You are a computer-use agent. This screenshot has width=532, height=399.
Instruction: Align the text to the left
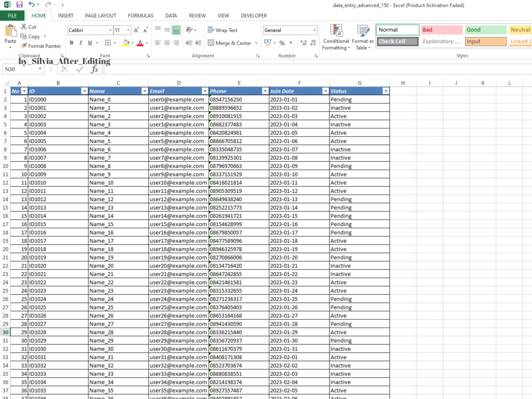pos(158,43)
